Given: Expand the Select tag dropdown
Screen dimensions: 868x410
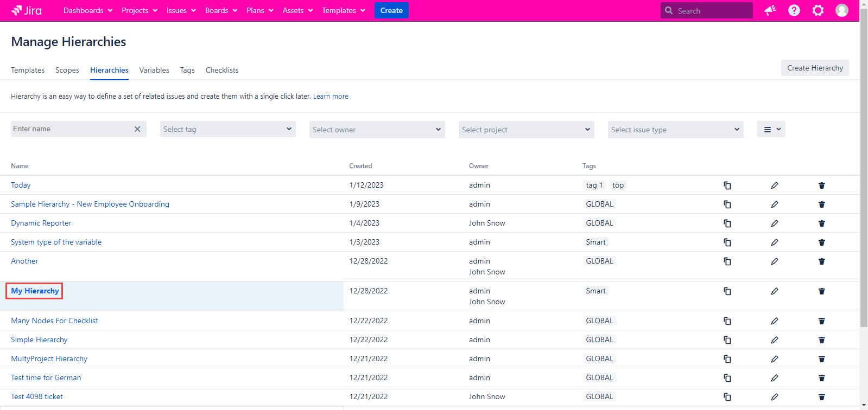Looking at the screenshot, I should 227,129.
